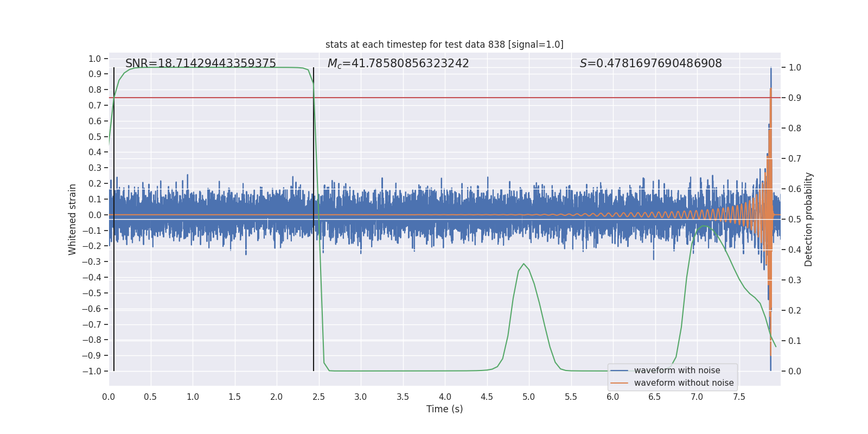Select the 0.2 tick on the Detection probability axis
Screen dimensions: 868x434
tap(795, 311)
